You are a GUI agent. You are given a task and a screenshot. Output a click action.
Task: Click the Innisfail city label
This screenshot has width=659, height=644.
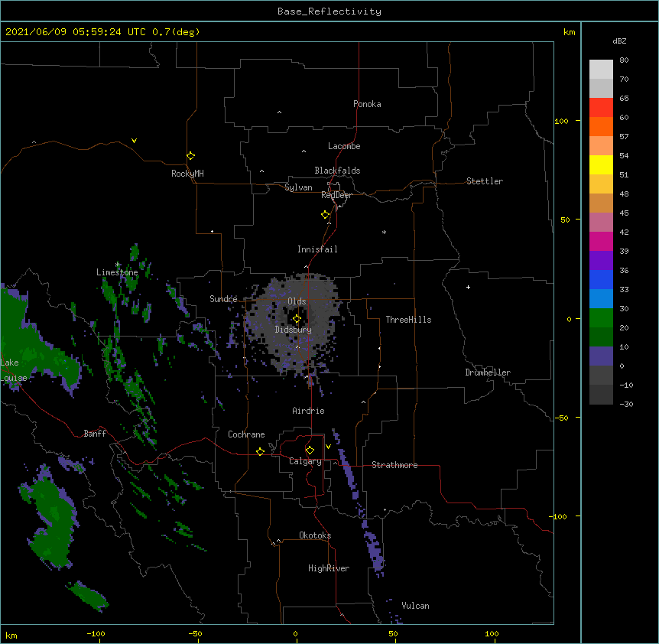(317, 249)
